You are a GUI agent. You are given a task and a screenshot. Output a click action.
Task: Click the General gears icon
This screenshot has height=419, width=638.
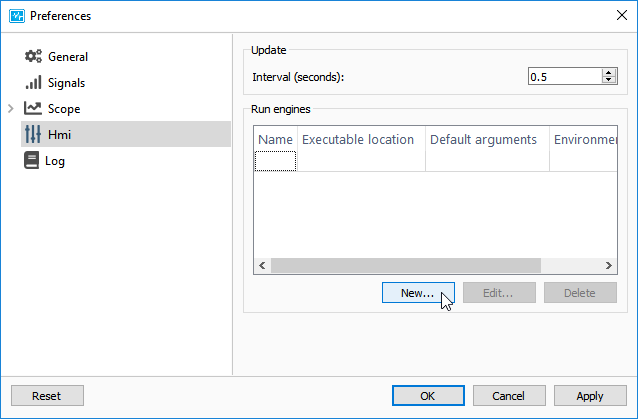click(x=33, y=56)
